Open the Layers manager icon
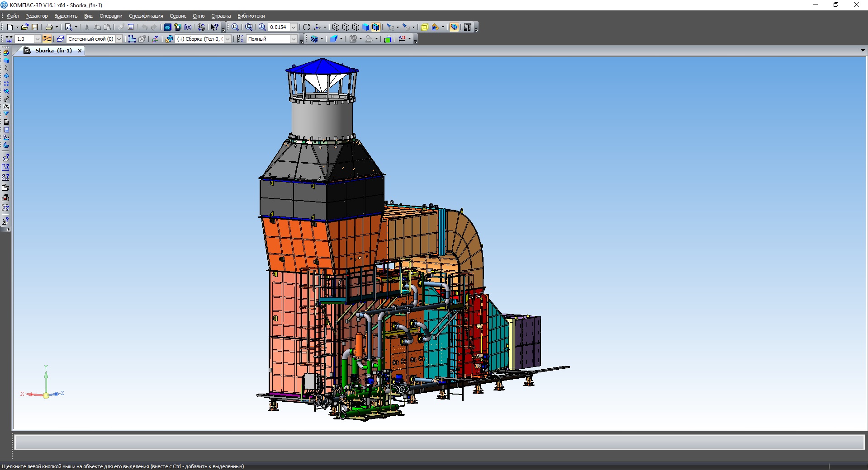The image size is (868, 470). tap(61, 39)
